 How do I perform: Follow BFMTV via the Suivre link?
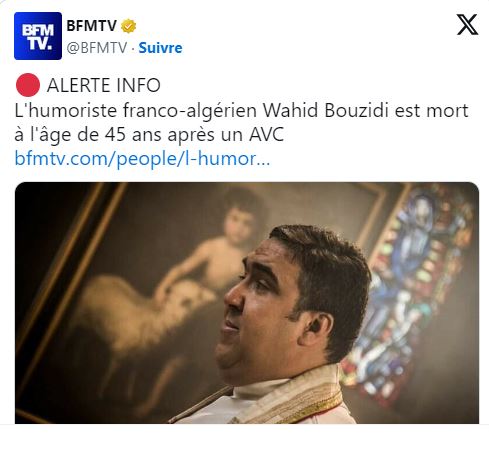(160, 48)
